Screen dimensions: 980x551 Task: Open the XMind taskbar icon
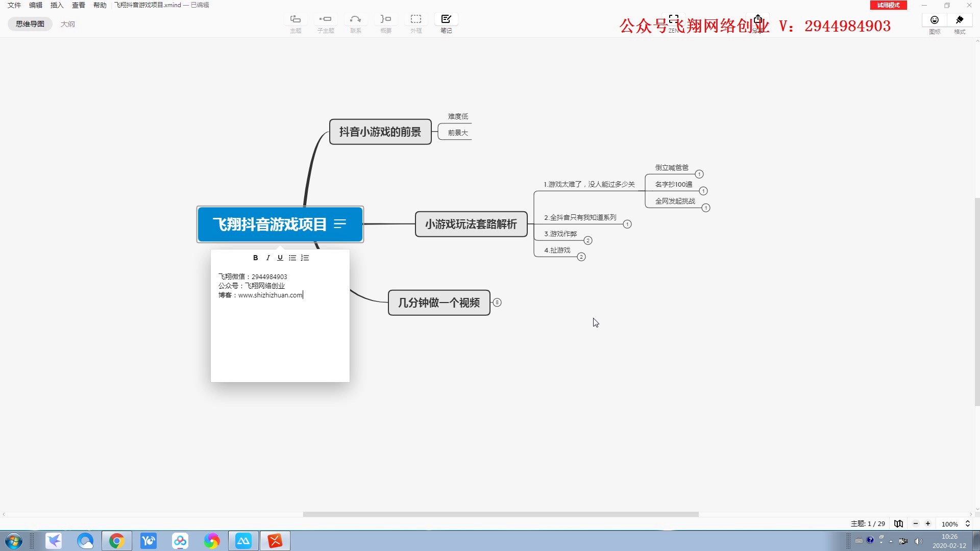coord(275,541)
